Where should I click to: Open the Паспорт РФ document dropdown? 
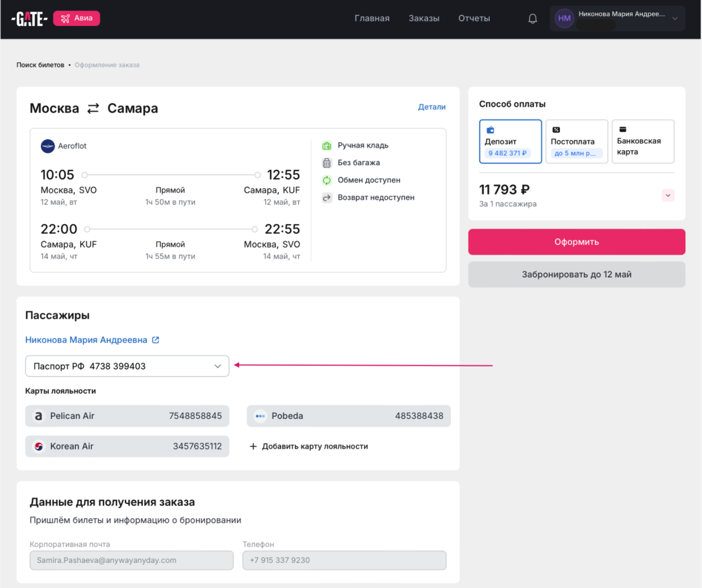coord(127,366)
